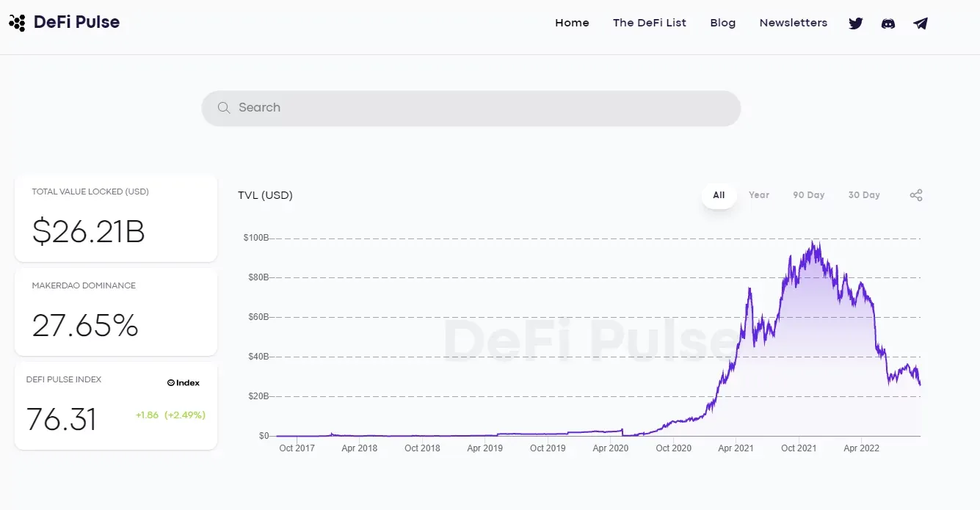
Task: Click the +1.86 (+2.49%) change text
Action: click(170, 415)
